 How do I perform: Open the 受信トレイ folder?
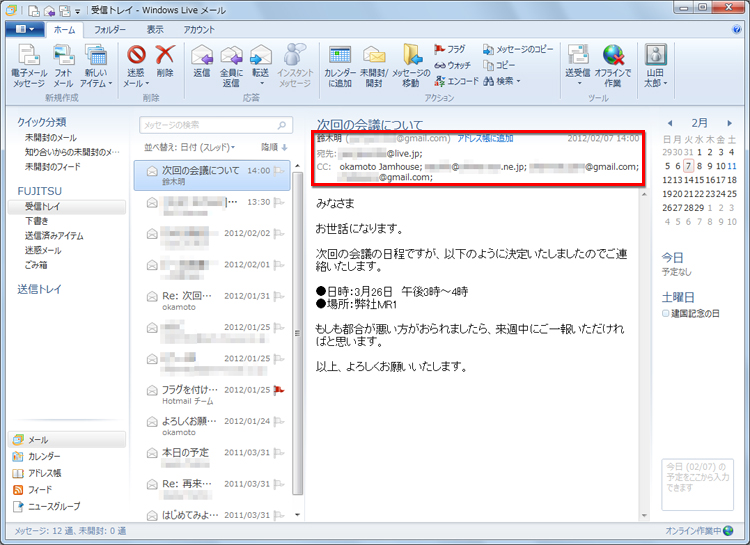point(67,207)
